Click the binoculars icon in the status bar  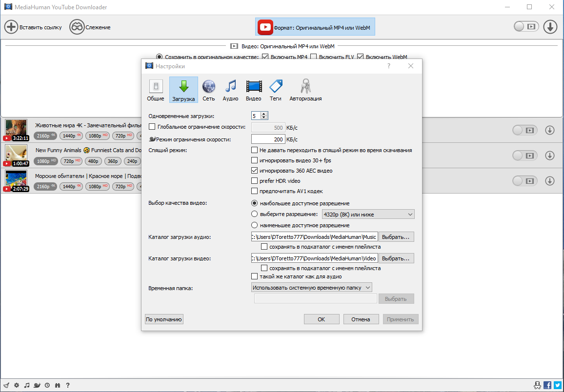pyautogui.click(x=58, y=385)
